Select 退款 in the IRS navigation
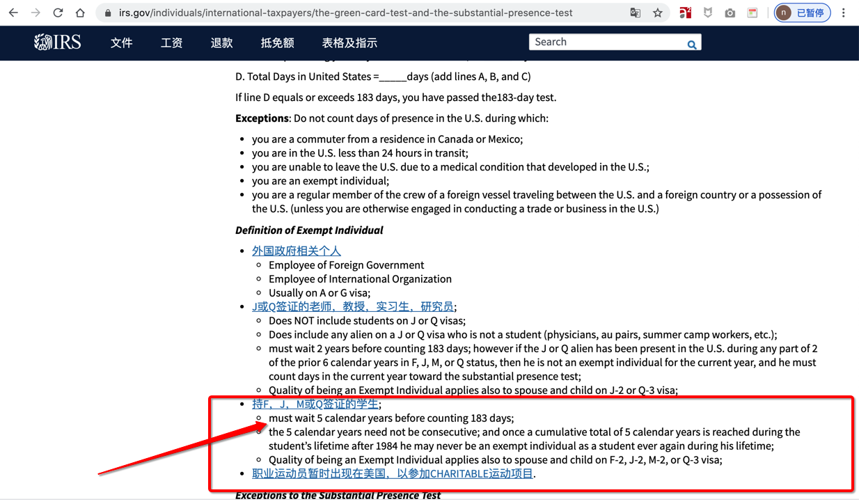Image resolution: width=859 pixels, height=504 pixels. pyautogui.click(x=221, y=43)
